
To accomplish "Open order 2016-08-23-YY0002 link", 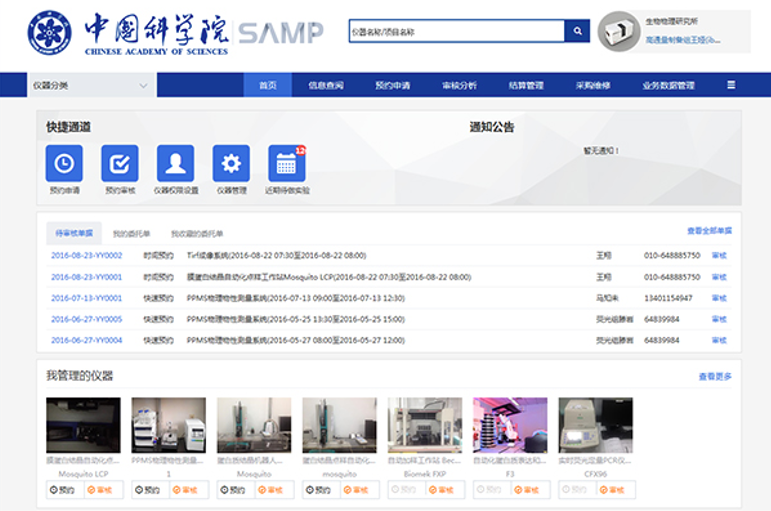I will point(86,256).
